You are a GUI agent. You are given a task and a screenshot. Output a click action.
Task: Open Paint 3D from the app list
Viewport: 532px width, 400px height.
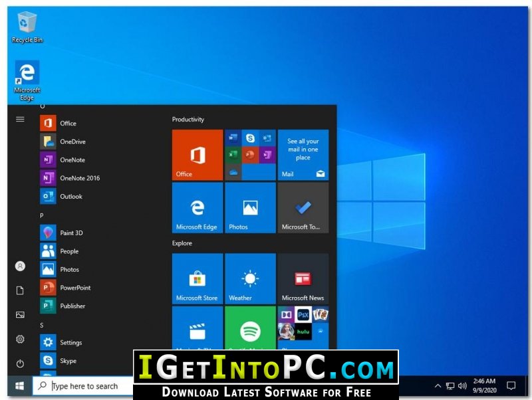[98, 233]
